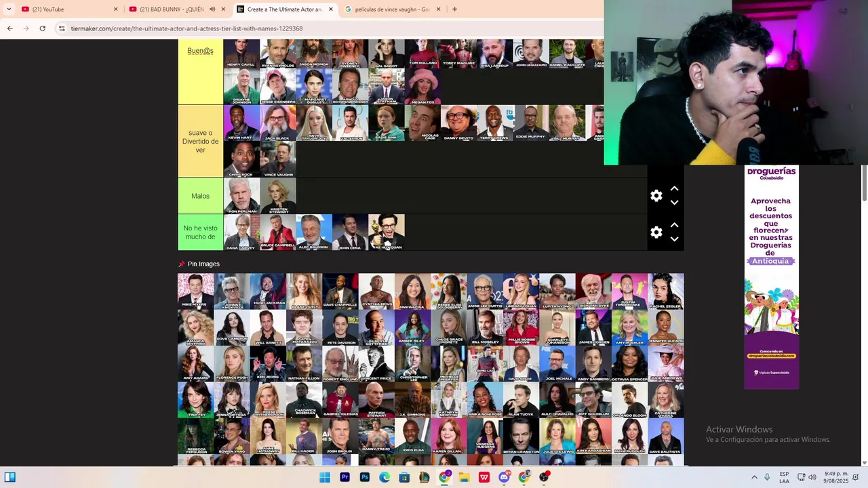The height and width of the screenshot is (488, 868).
Task: Select the Florence Pugh image tile
Action: 232,364
